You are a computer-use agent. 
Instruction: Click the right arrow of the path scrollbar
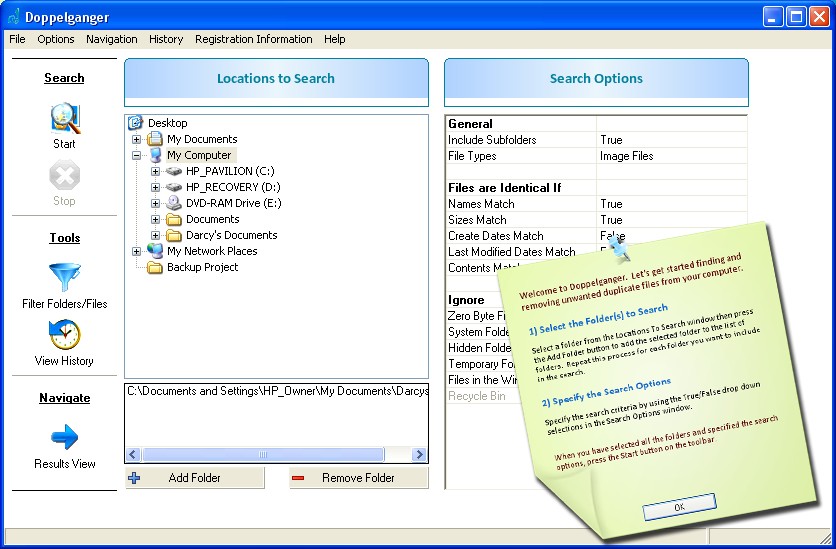click(x=419, y=454)
